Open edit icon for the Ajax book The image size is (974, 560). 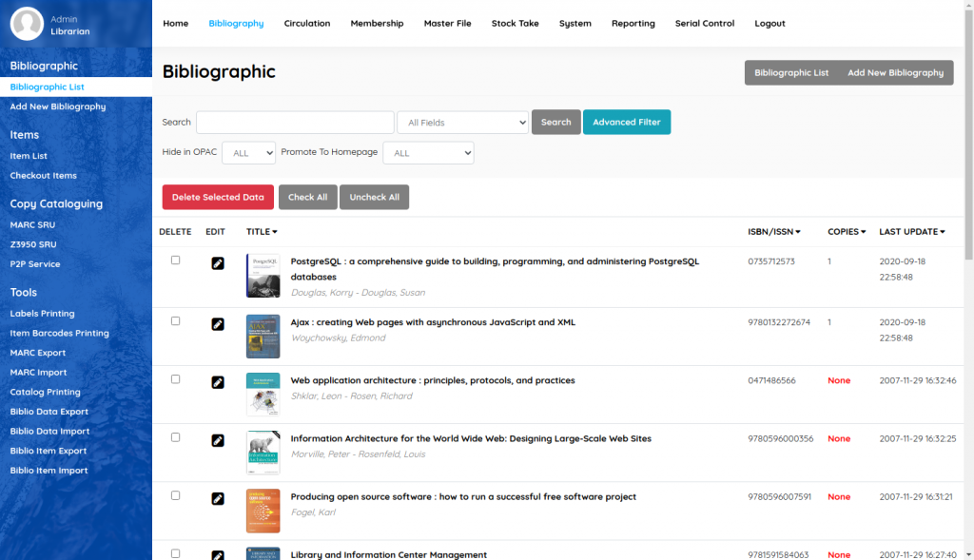click(x=218, y=324)
